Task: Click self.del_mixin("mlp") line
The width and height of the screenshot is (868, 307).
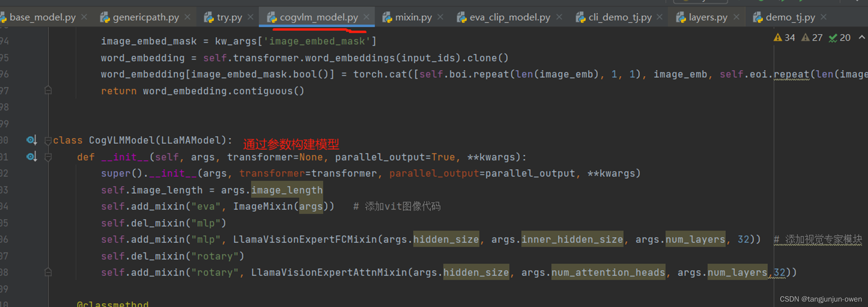Action: [164, 223]
